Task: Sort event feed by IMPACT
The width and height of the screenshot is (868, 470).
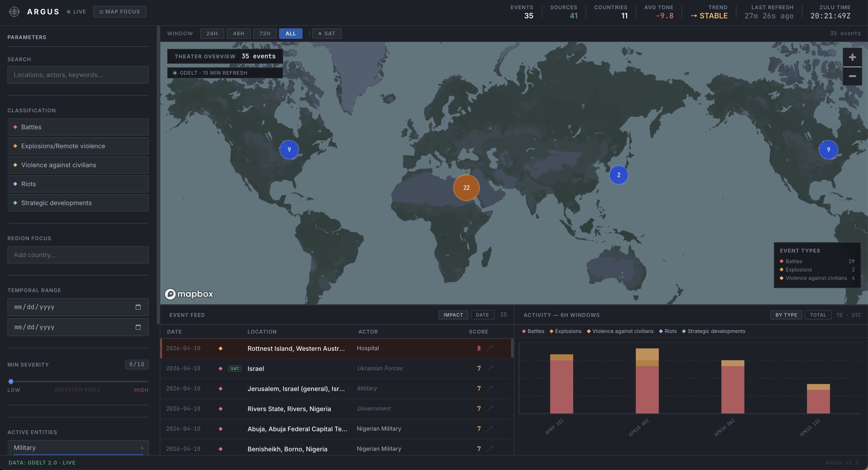Action: tap(453, 315)
